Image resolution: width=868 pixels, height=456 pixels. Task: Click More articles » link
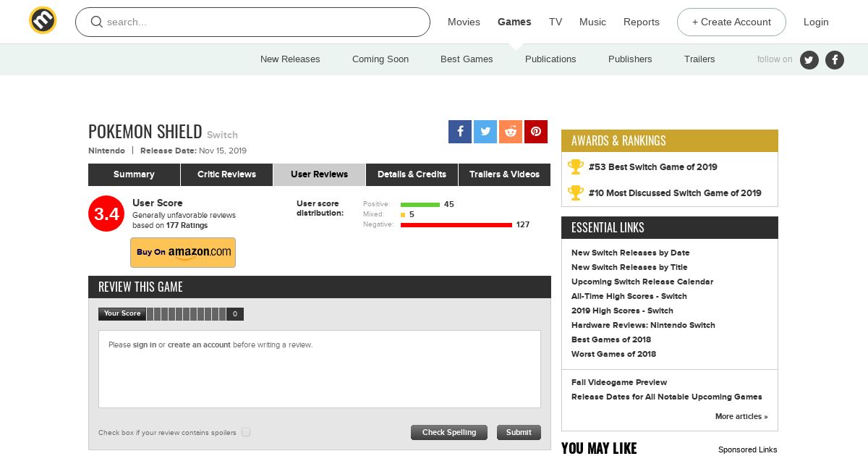click(741, 416)
